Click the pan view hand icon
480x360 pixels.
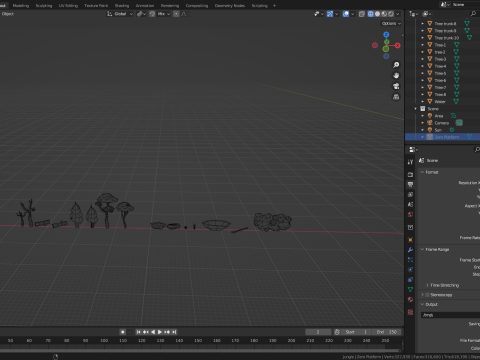(x=396, y=76)
